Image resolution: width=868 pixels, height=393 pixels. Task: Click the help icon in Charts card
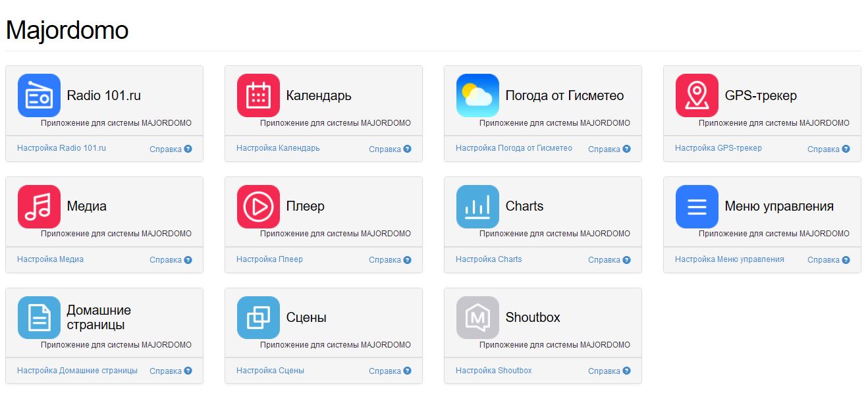pos(626,259)
